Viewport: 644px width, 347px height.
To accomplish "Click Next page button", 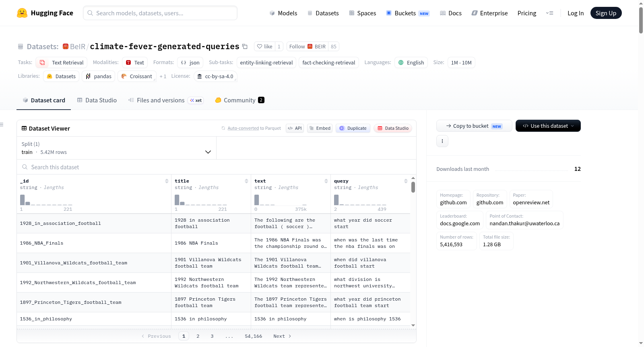I will coord(282,336).
